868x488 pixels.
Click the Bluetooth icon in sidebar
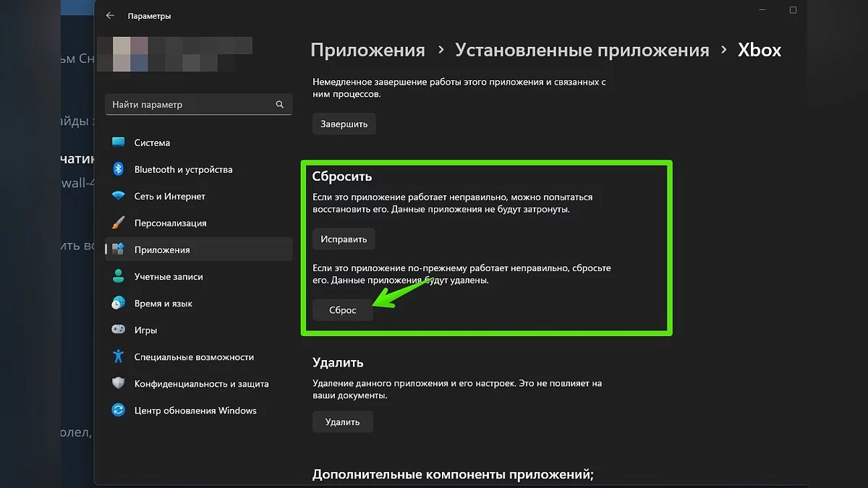pos(119,169)
